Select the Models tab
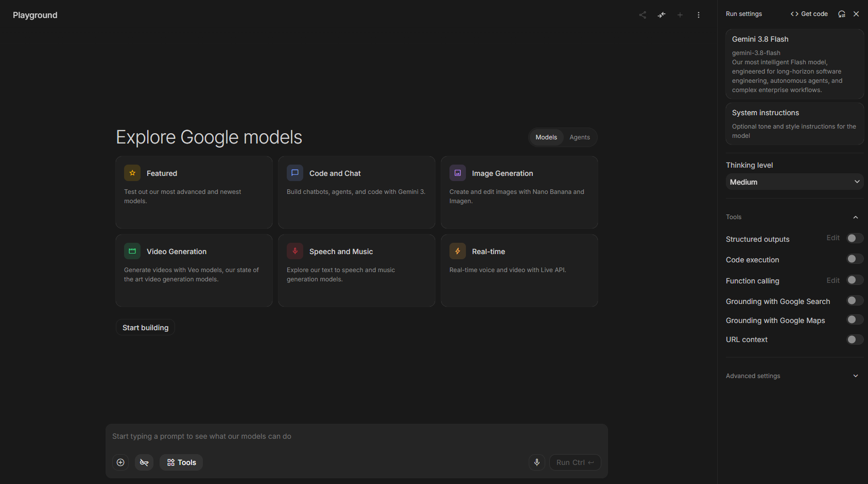 point(546,137)
